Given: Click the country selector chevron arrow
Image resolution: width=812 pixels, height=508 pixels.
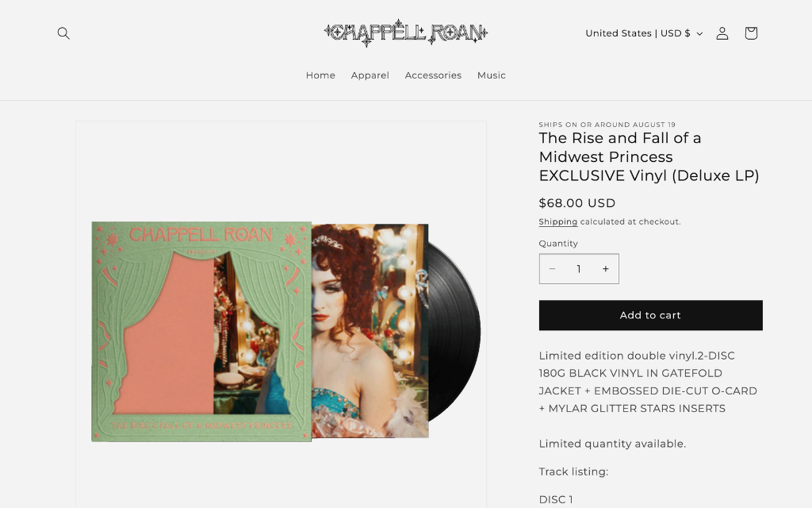Looking at the screenshot, I should click(699, 33).
